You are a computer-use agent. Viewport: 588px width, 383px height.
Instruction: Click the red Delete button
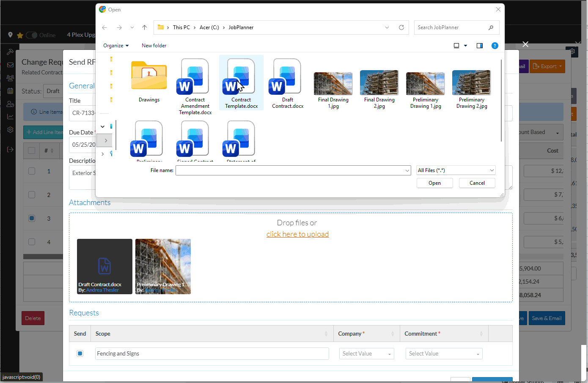[x=33, y=318]
